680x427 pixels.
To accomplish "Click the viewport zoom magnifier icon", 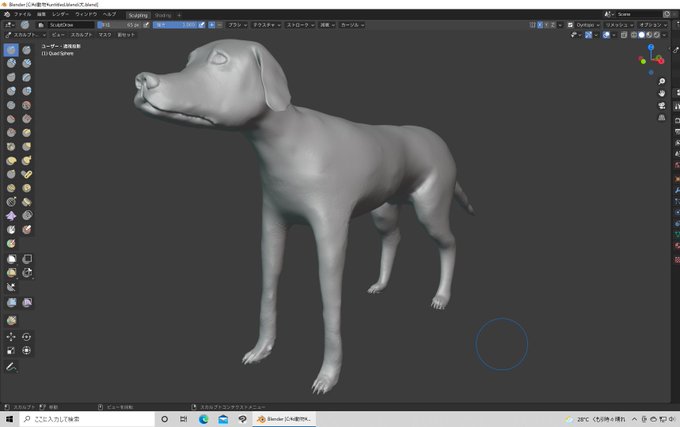I will 662,81.
